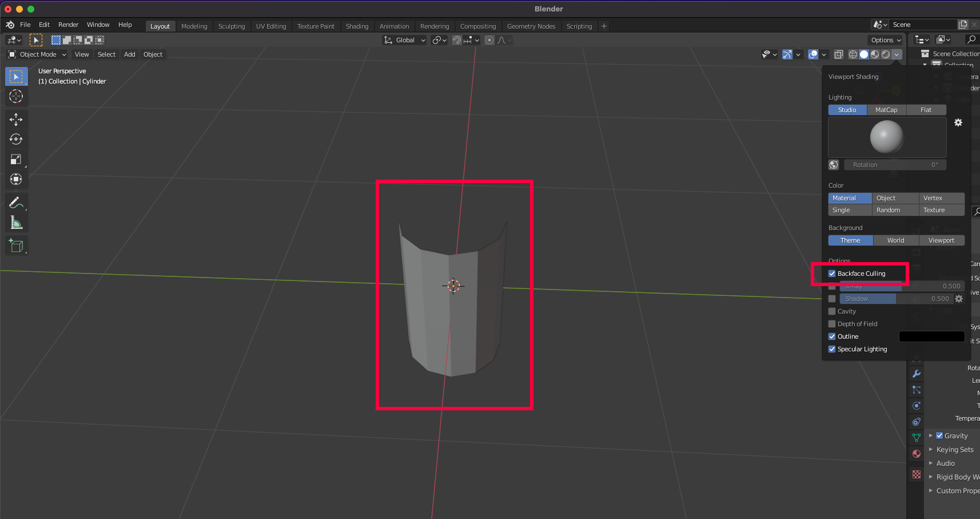Screen dimensions: 980x519
Task: Choose the Move tool
Action: click(x=16, y=119)
